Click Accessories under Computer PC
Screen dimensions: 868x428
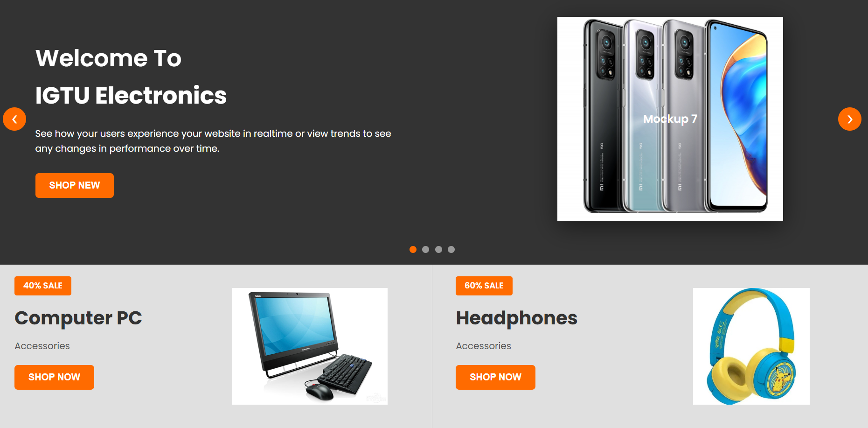pos(42,346)
